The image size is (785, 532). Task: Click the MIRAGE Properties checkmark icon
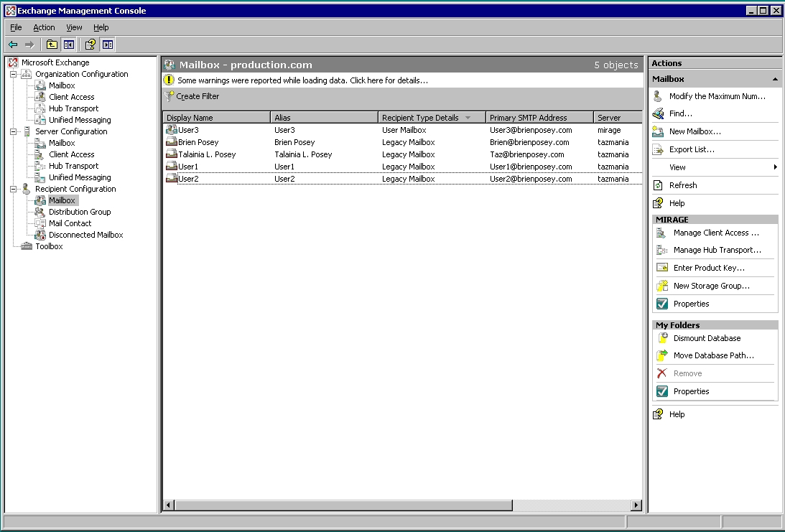tap(662, 304)
